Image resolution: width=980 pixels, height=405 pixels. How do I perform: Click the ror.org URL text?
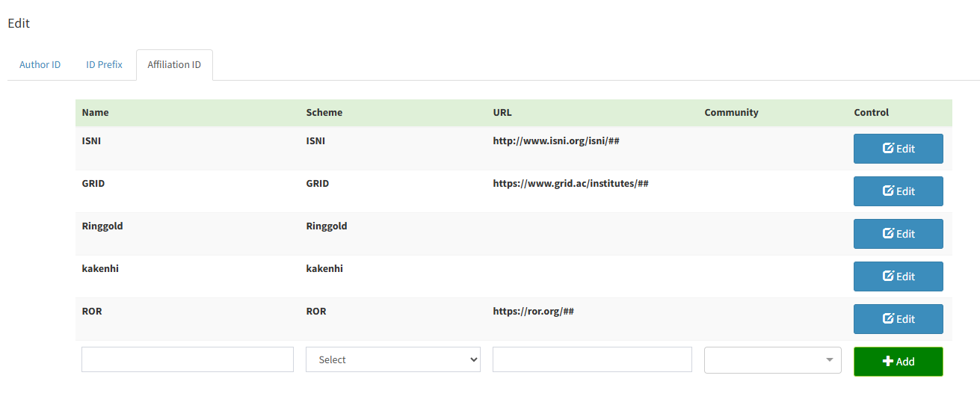tap(532, 311)
